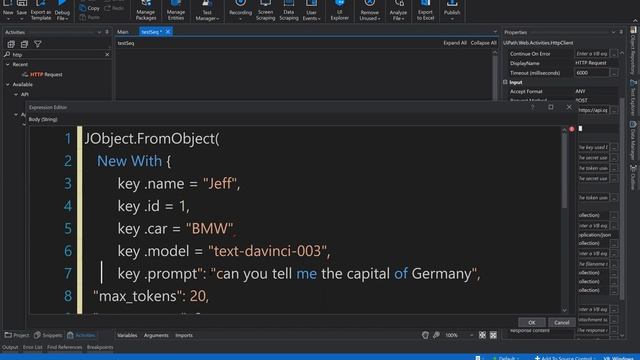Click the New ribbon button
The image size is (640, 360).
click(x=8, y=10)
